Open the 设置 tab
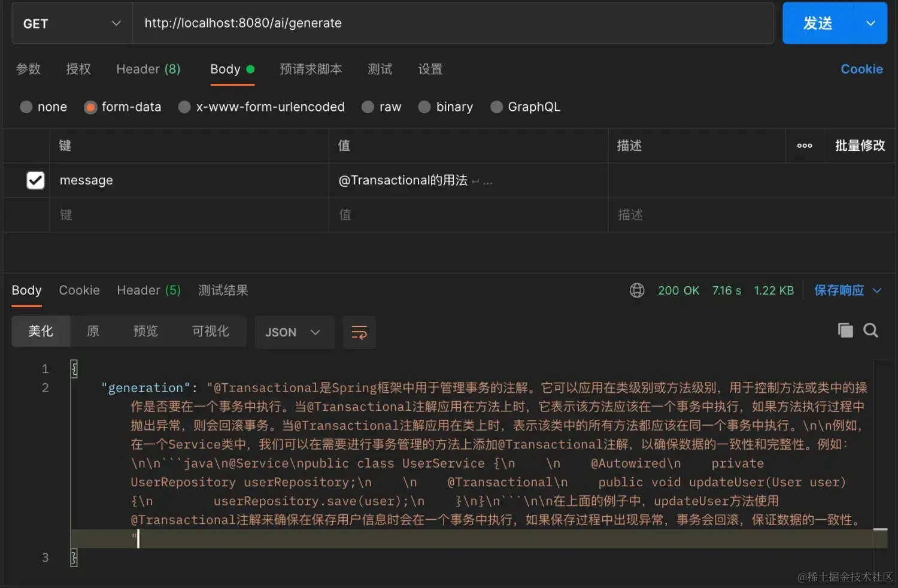Viewport: 898px width, 588px height. [x=430, y=69]
